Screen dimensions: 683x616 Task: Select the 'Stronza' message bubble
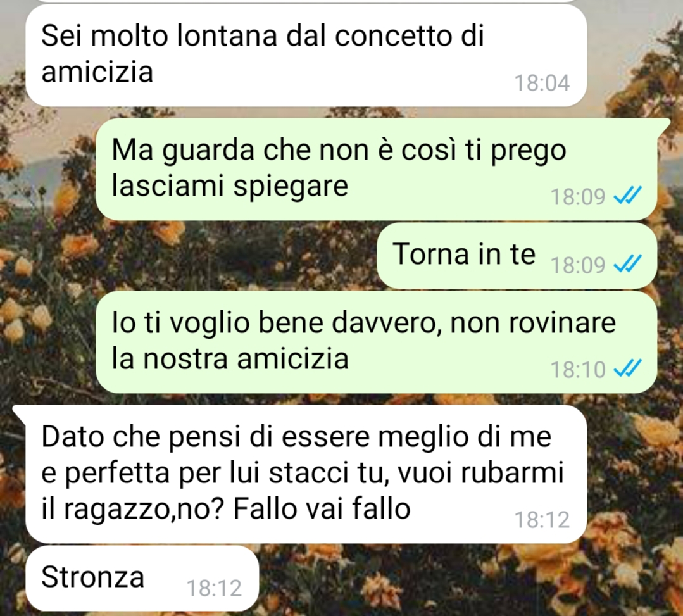click(142, 578)
